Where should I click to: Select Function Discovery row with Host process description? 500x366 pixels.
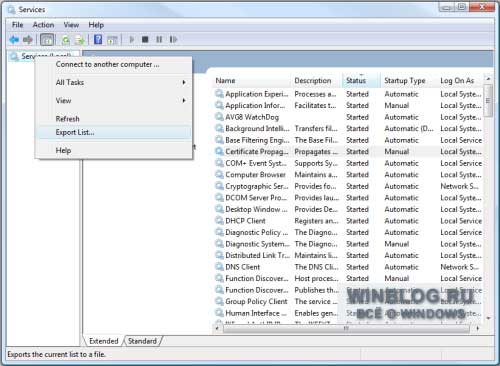(x=348, y=278)
